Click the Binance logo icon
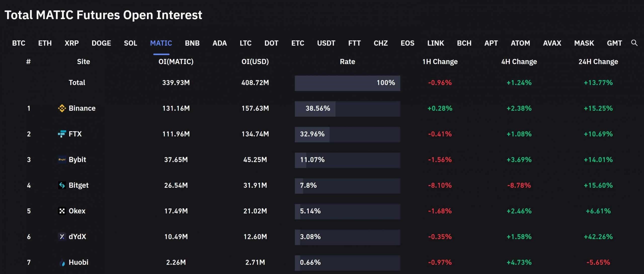Viewport: 644px width, 274px height. [62, 108]
